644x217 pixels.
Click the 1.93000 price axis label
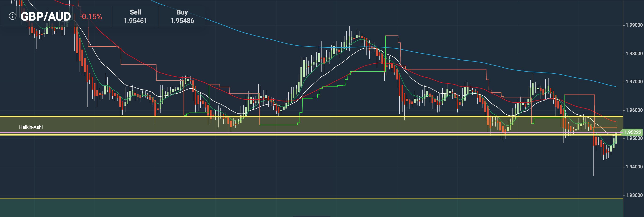[634, 195]
